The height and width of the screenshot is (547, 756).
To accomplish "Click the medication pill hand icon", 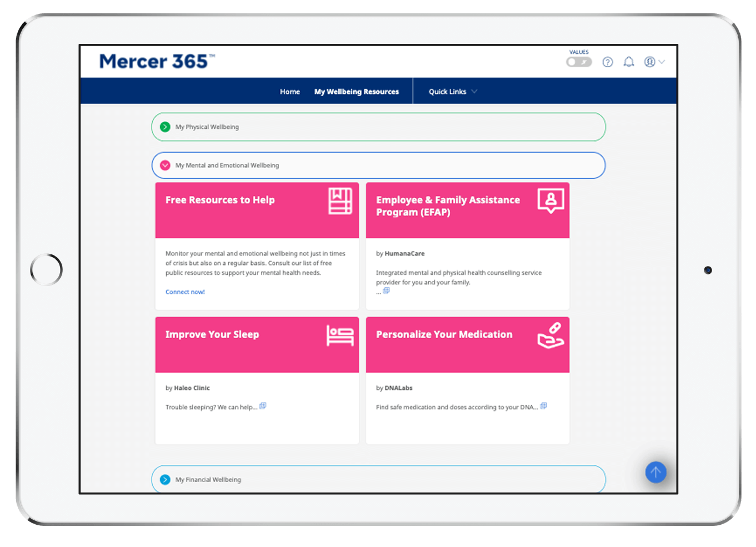I will 550,335.
